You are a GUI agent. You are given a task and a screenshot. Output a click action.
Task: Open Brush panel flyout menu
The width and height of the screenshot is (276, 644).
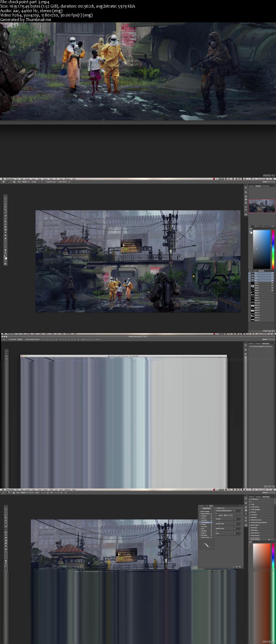click(x=242, y=506)
